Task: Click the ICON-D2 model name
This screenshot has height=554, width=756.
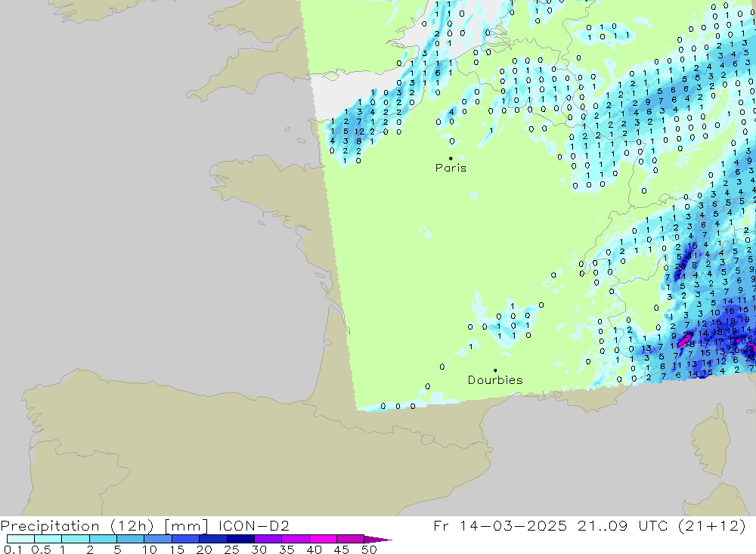Action: [x=253, y=525]
